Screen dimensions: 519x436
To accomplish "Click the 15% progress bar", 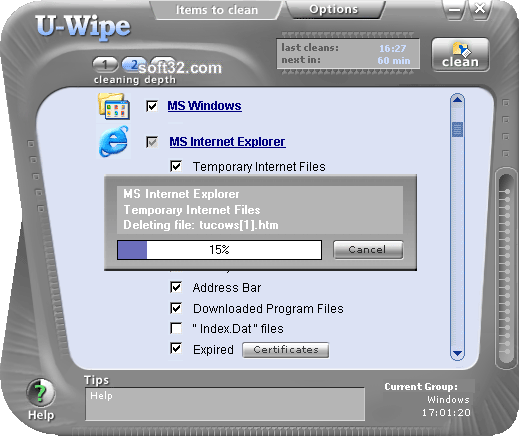I will tap(219, 250).
